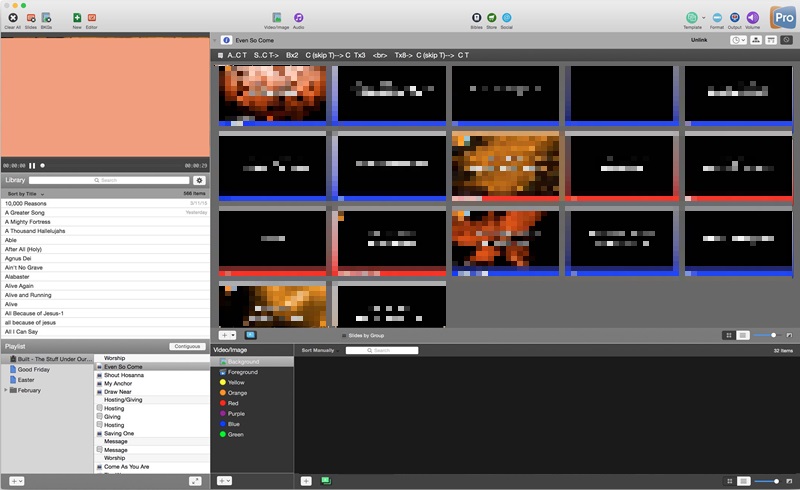Open the Volume toolbar icon
The width and height of the screenshot is (800, 490).
(x=753, y=18)
